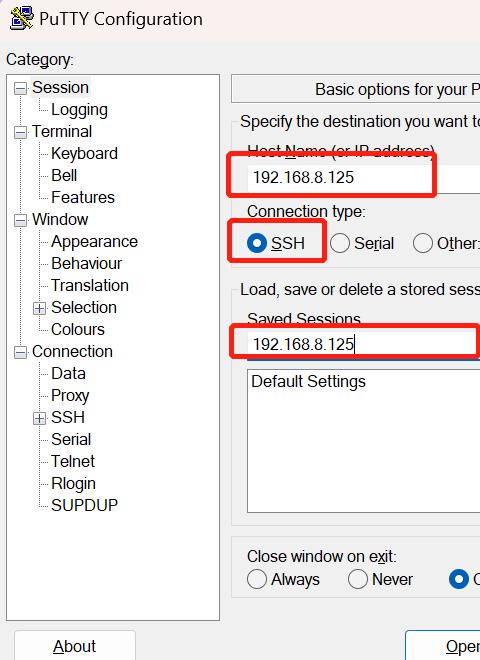Viewport: 480px width, 660px height.
Task: Click the About button
Action: [75, 646]
